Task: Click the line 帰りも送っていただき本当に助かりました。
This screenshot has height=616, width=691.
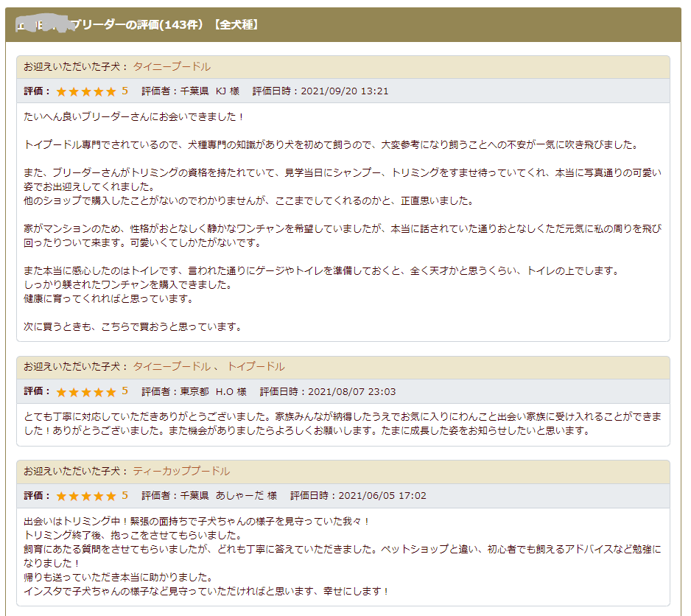Action: point(119,577)
